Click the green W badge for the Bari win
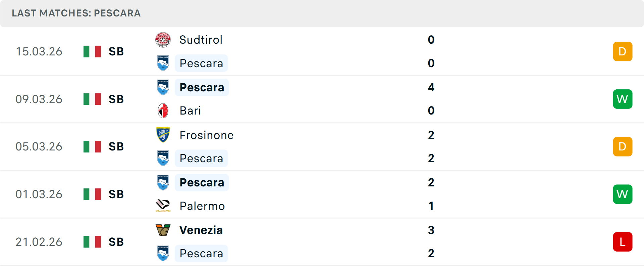The height and width of the screenshot is (266, 644). point(623,99)
